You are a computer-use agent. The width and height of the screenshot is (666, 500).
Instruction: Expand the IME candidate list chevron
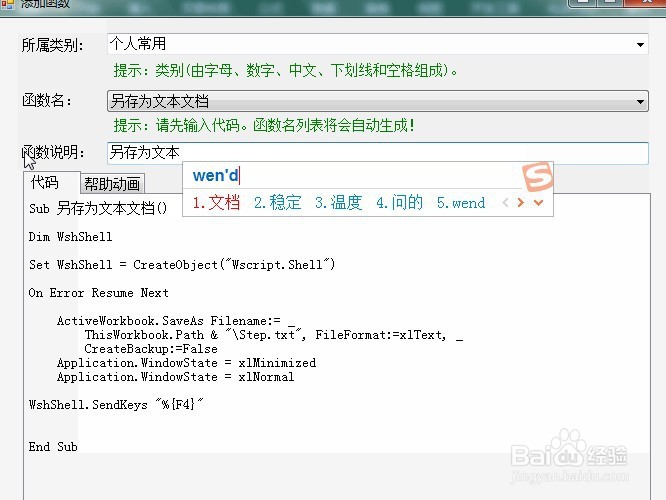pos(539,203)
